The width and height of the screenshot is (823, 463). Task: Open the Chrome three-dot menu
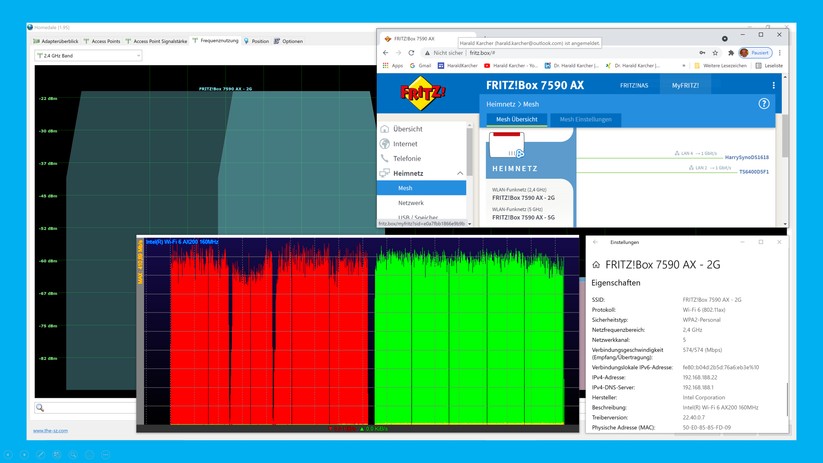click(779, 52)
